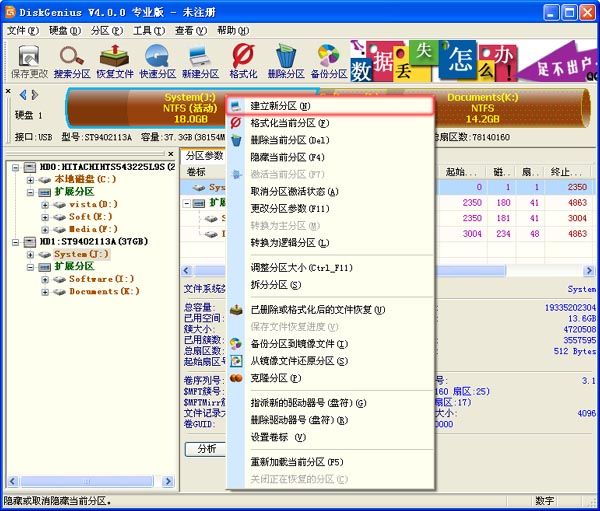Expand the Documents(K:) tree node
This screenshot has width=600, height=511.
[45, 292]
